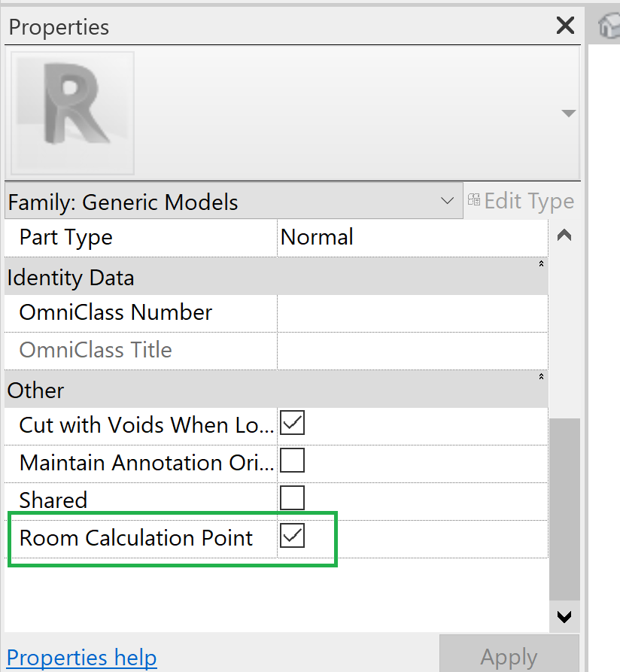Click the Apply button

tap(509, 656)
